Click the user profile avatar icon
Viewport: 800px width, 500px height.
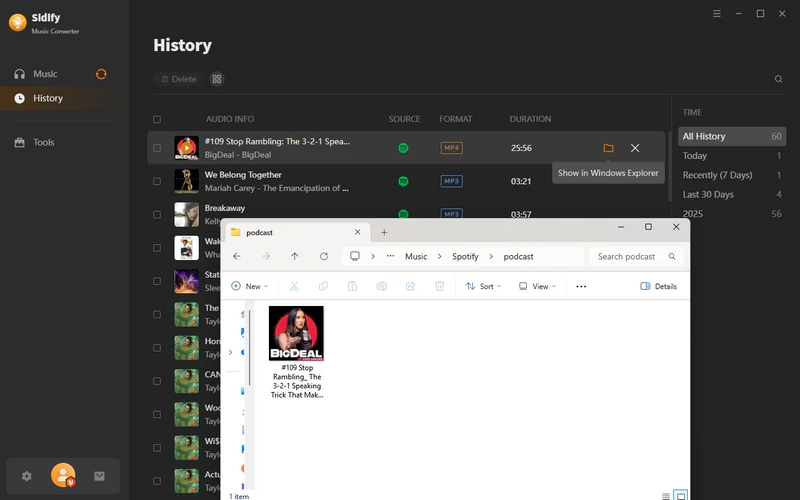click(x=63, y=475)
